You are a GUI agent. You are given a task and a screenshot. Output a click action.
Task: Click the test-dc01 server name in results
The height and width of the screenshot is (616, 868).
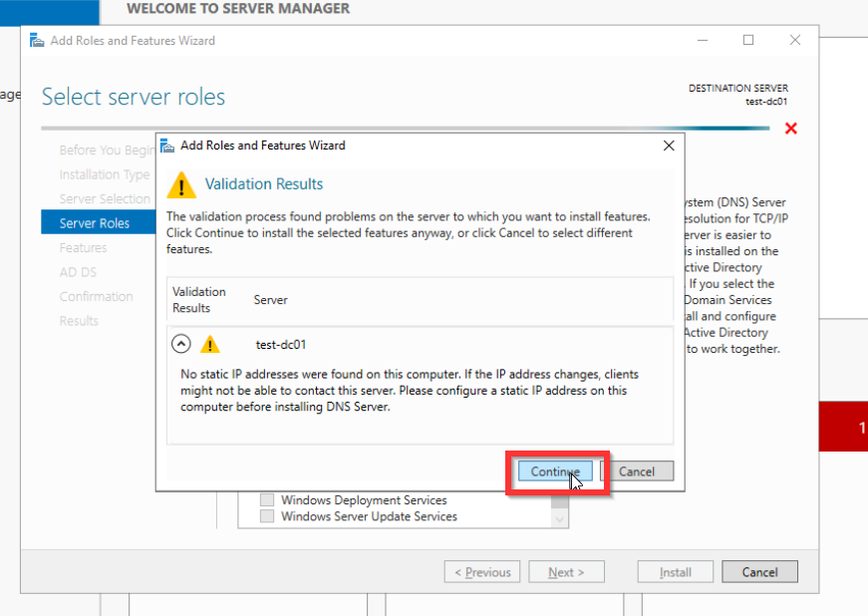(281, 345)
